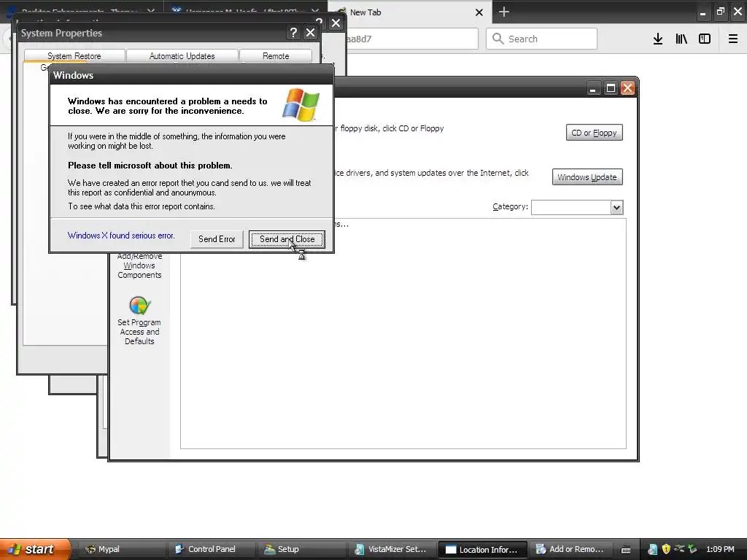
Task: Switch to Add or Remove Programs taskbar item
Action: tap(572, 549)
